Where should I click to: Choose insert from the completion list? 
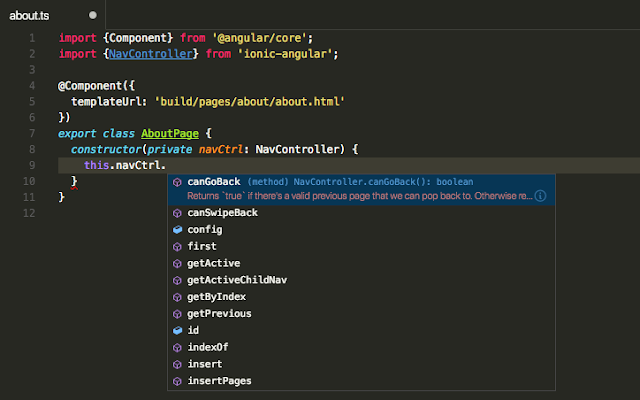click(204, 364)
